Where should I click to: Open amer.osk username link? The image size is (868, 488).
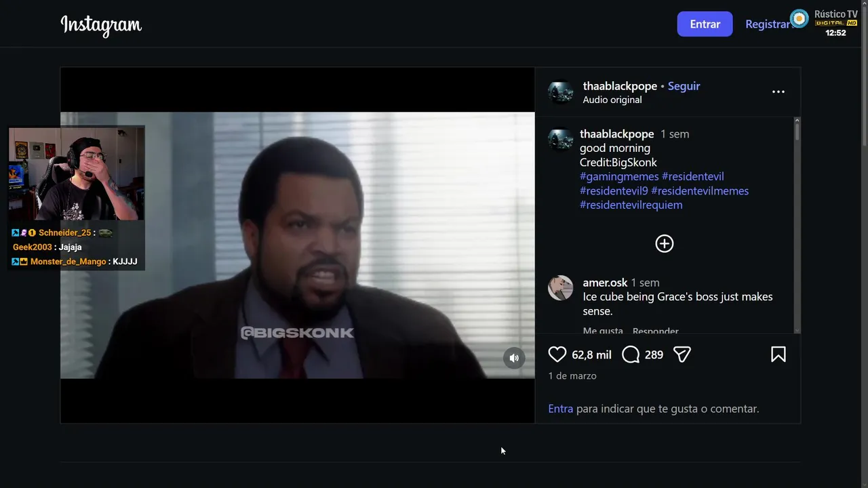click(x=605, y=283)
